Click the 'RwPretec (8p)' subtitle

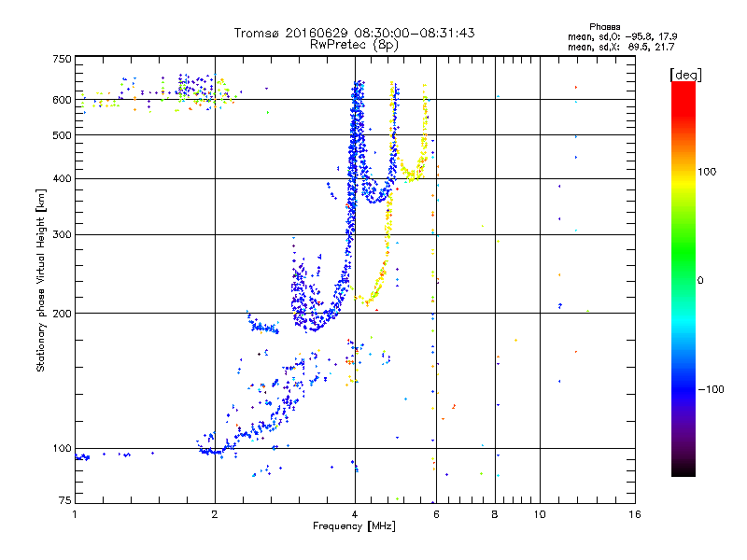(354, 45)
